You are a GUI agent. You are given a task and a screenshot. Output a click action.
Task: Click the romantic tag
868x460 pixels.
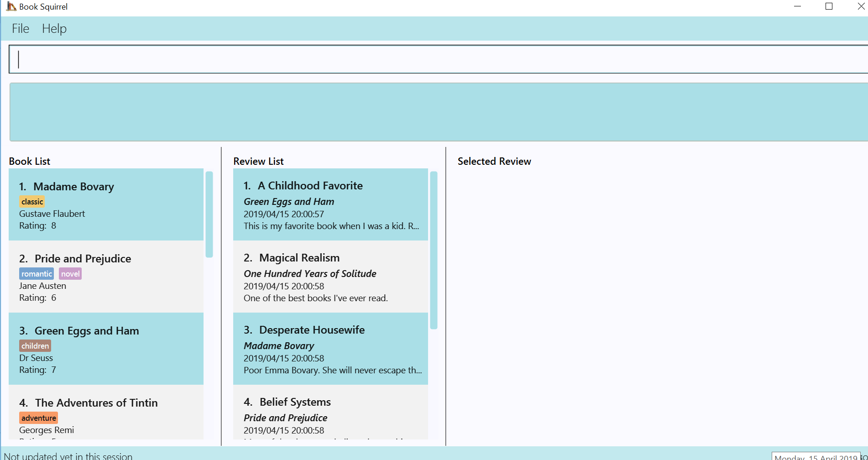(x=37, y=274)
